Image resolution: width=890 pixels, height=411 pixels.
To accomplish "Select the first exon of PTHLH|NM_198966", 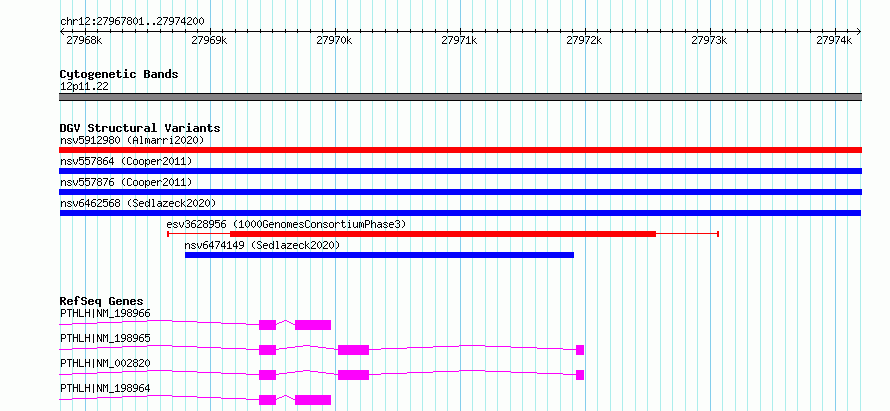I will [267, 325].
